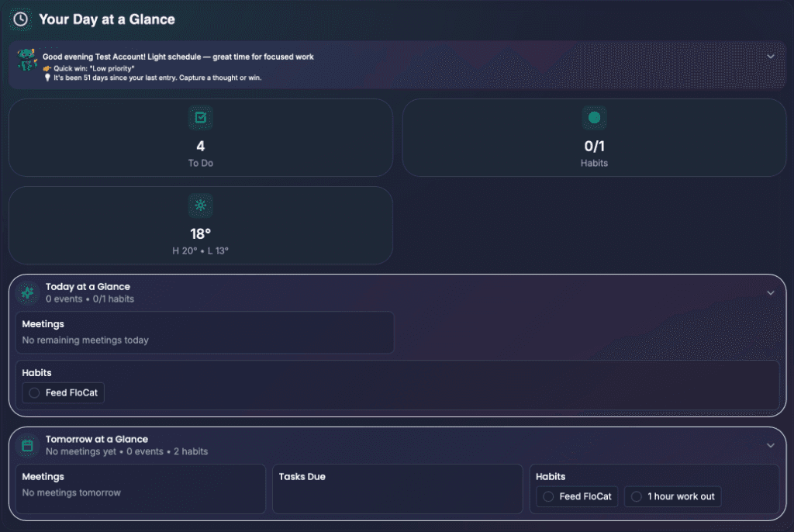Collapse the greeting banner with its chevron
This screenshot has height=532, width=794.
(770, 57)
